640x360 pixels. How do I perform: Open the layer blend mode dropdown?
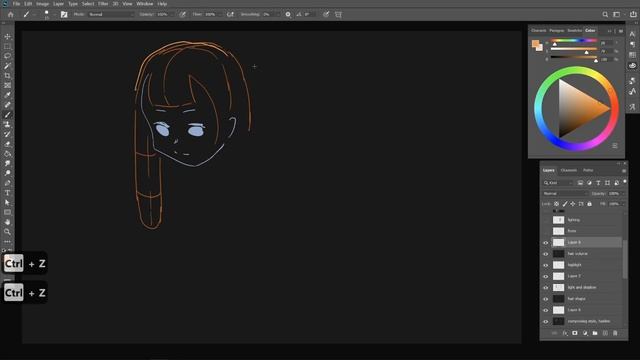click(565, 193)
